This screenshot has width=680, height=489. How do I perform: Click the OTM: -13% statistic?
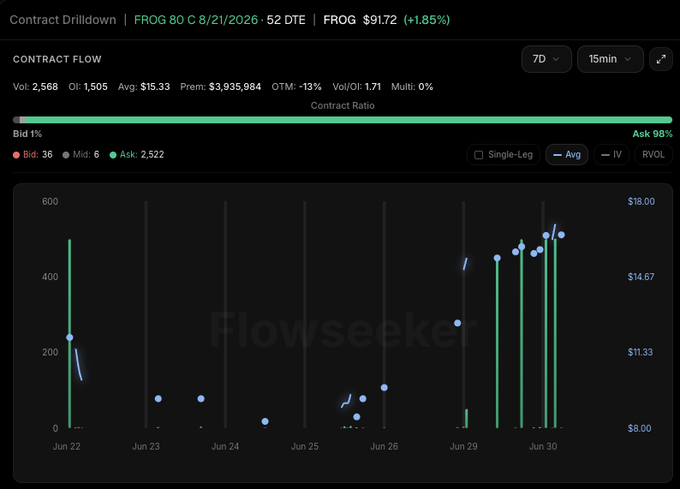[297, 87]
